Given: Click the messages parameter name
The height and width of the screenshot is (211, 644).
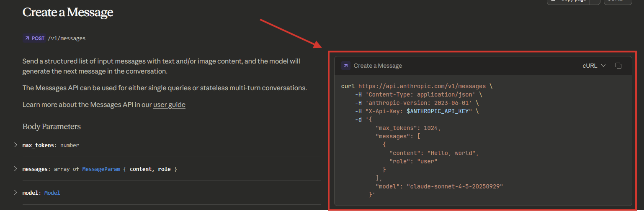Looking at the screenshot, I should tap(35, 169).
